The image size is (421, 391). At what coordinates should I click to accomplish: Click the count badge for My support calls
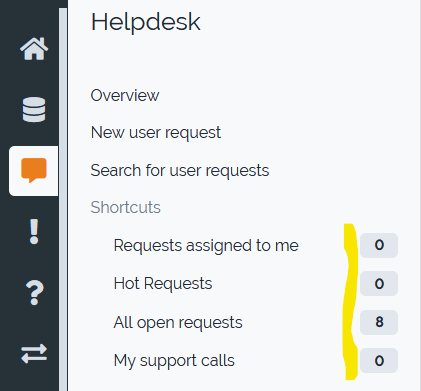tap(379, 361)
